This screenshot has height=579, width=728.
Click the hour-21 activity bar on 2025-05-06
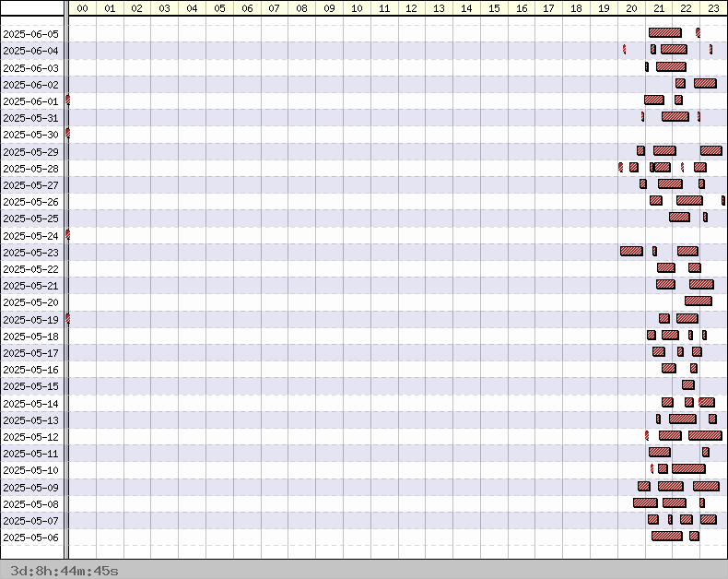point(667,537)
